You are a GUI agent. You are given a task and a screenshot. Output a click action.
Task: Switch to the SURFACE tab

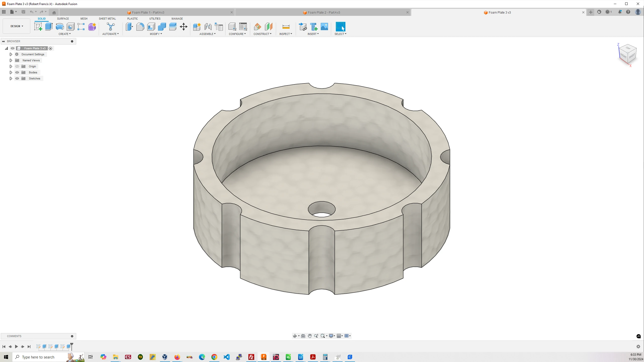63,19
